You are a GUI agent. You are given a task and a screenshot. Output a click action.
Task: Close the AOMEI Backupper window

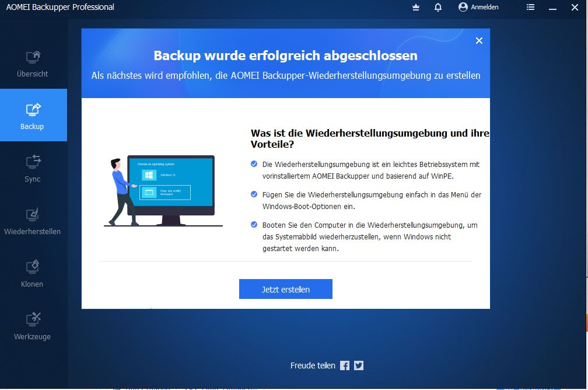pyautogui.click(x=575, y=7)
